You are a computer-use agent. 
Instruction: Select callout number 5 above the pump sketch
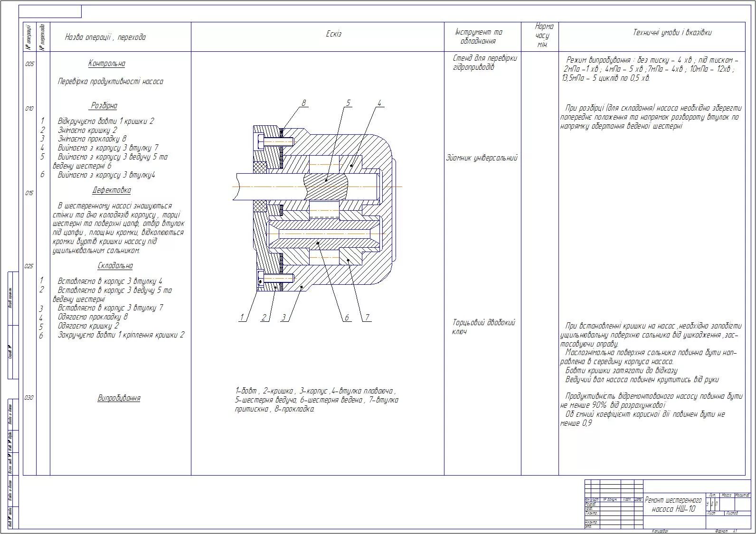(348, 103)
